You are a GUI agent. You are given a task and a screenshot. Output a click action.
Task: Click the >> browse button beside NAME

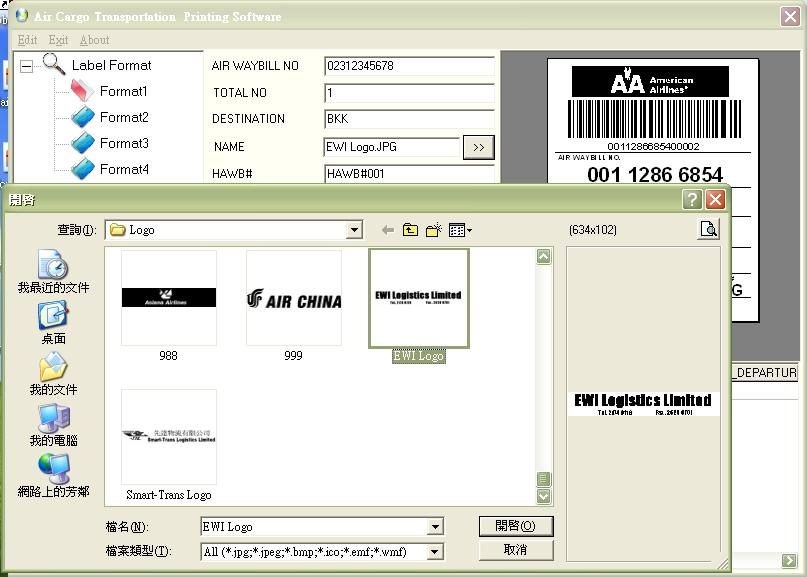click(479, 147)
